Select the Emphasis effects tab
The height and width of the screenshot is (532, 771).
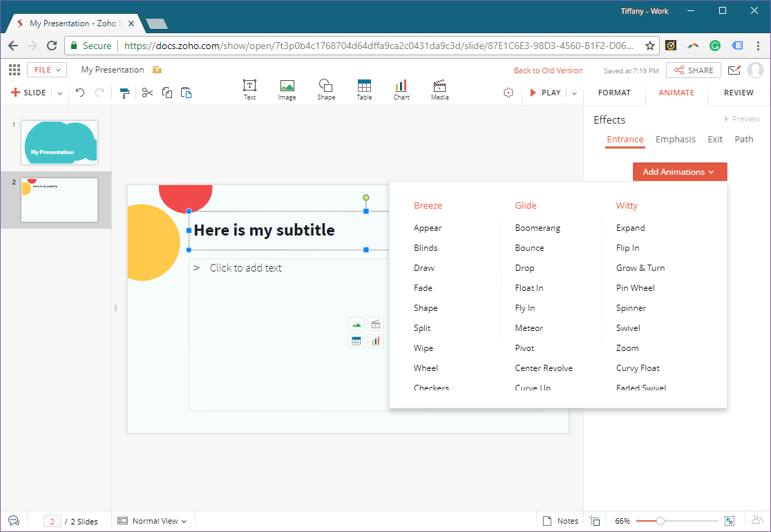[x=675, y=139]
